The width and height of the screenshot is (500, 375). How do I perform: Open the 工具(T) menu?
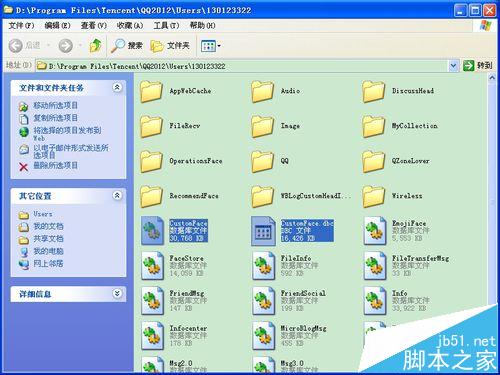[x=166, y=25]
